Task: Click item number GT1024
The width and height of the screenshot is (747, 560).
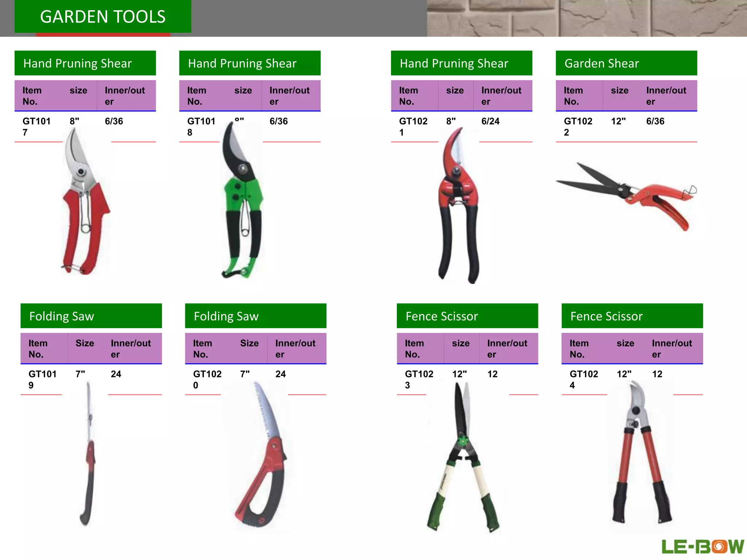Action: click(x=584, y=379)
